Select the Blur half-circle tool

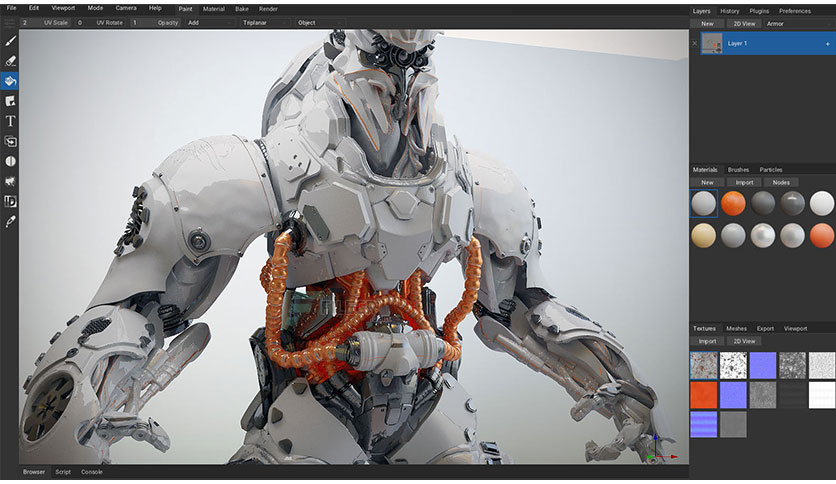tap(10, 161)
